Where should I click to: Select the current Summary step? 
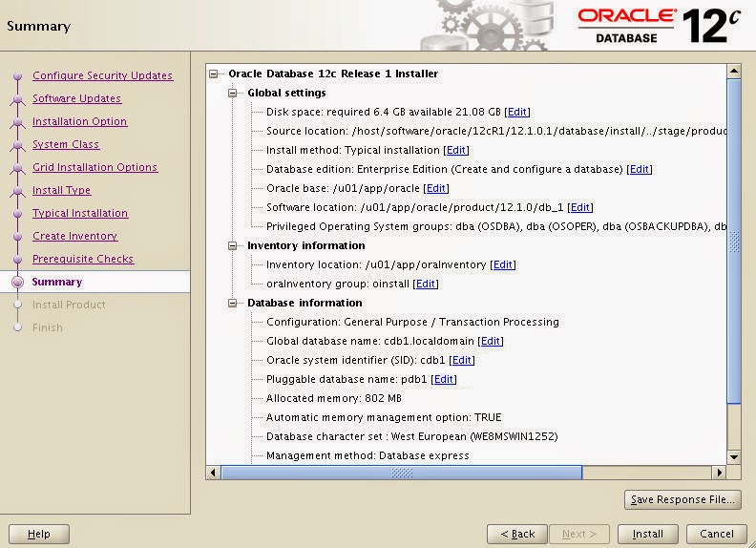pos(57,282)
